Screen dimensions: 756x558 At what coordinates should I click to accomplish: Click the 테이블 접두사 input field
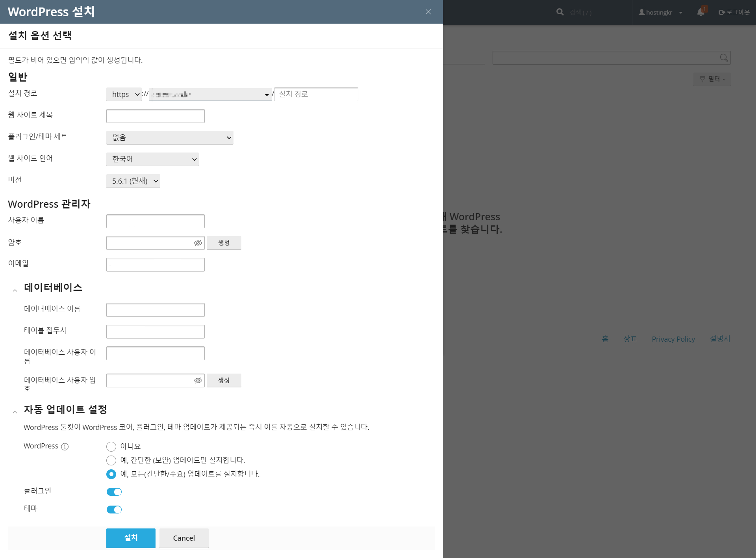tap(156, 331)
